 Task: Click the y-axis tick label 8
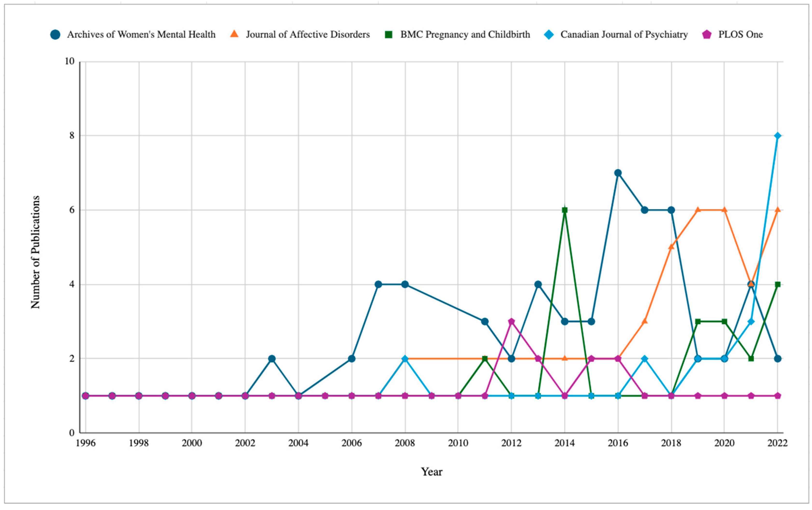[x=72, y=135]
